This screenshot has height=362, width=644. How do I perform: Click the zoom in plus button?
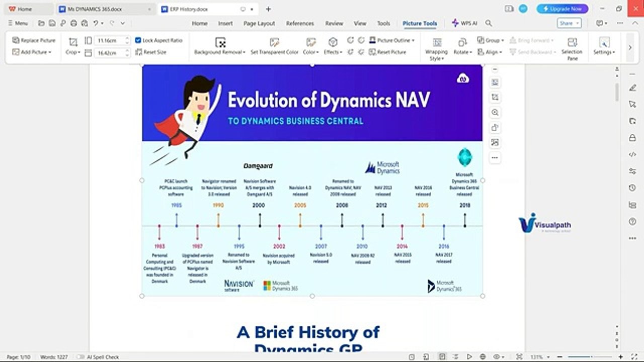pyautogui.click(x=621, y=357)
